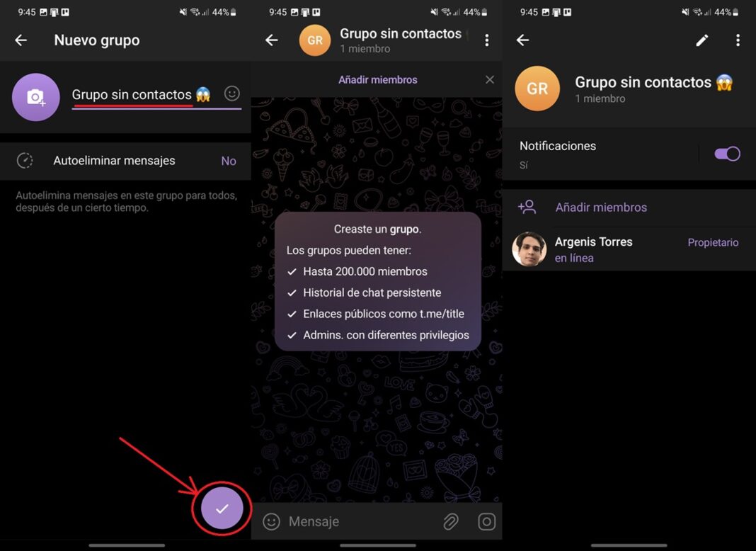Confirm group creation with the checkmark button
The width and height of the screenshot is (756, 551).
pyautogui.click(x=222, y=509)
